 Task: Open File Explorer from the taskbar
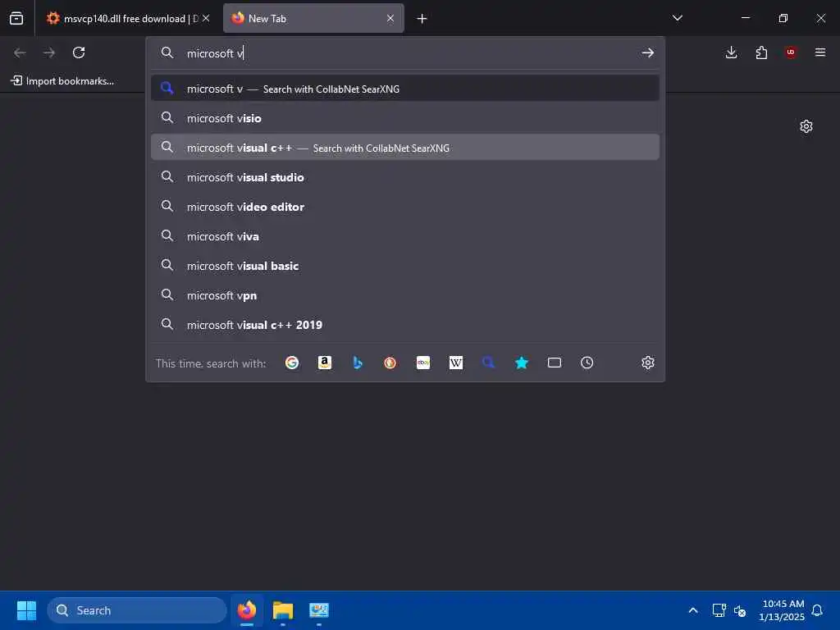(x=283, y=610)
